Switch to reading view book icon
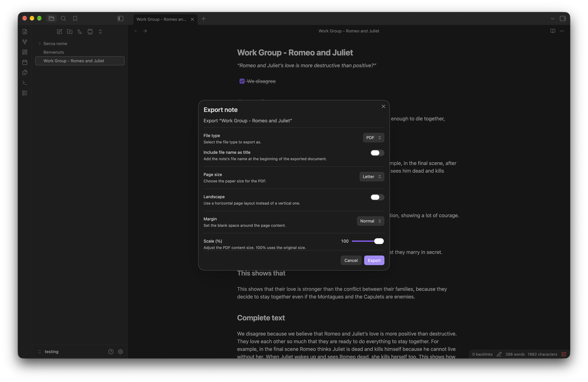Screen dimensions: 588x382 (x=553, y=31)
